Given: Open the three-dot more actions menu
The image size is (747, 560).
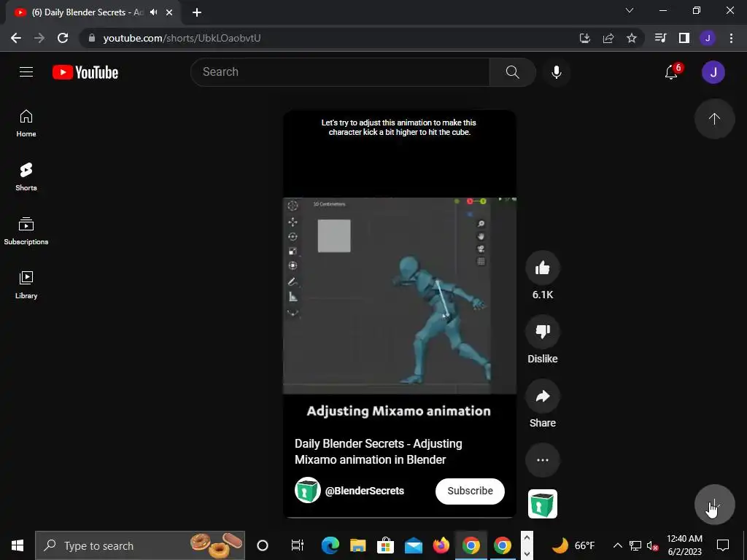Looking at the screenshot, I should tap(543, 460).
